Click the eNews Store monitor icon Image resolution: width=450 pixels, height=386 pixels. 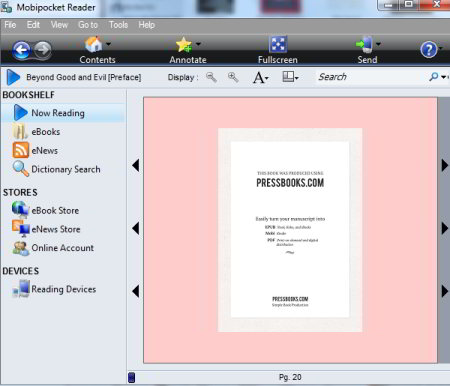click(x=21, y=228)
